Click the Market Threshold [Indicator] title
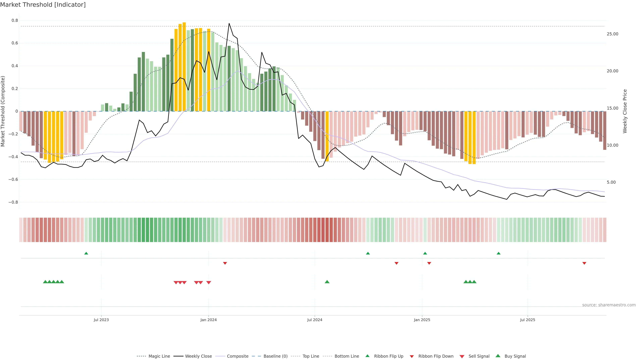This screenshot has height=362, width=644. (43, 5)
